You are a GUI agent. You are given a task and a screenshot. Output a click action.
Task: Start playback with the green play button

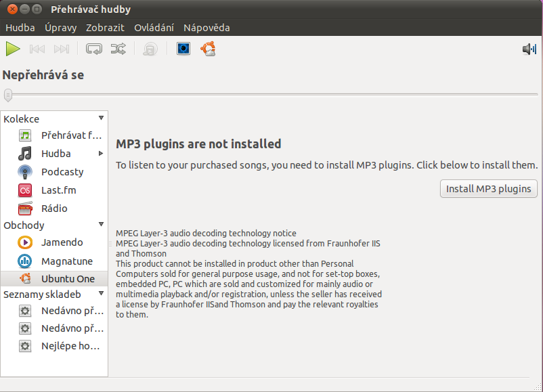tap(13, 49)
